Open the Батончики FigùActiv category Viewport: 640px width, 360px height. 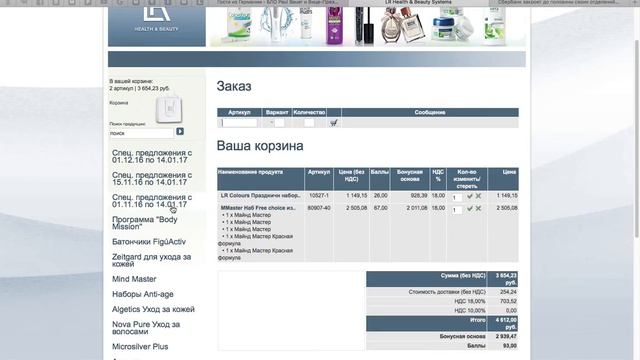click(x=149, y=242)
